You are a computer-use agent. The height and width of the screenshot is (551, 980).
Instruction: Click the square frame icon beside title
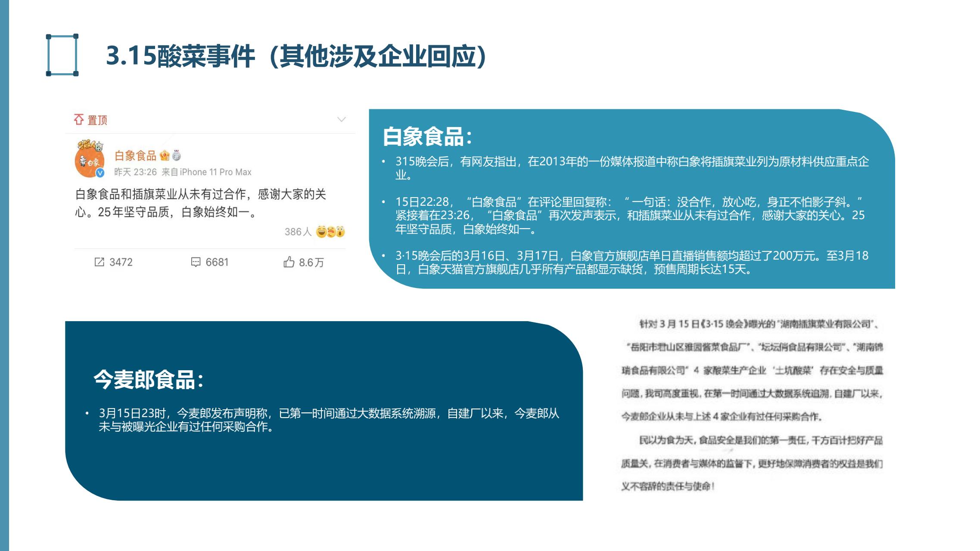(x=62, y=55)
